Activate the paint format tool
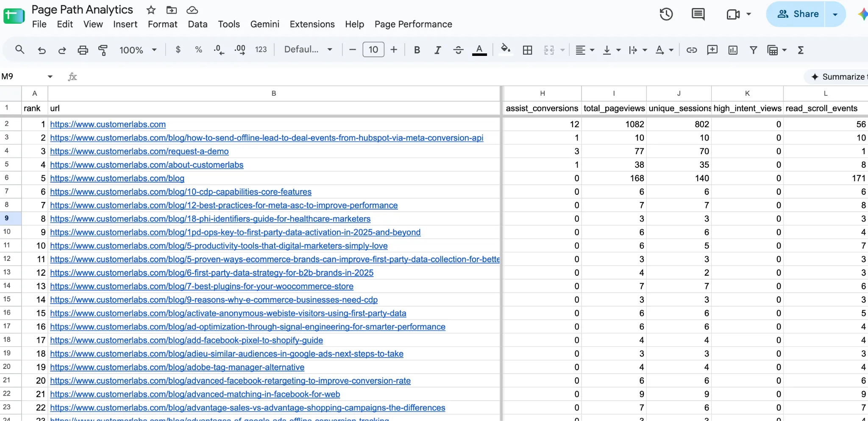The height and width of the screenshot is (421, 868). [x=103, y=50]
